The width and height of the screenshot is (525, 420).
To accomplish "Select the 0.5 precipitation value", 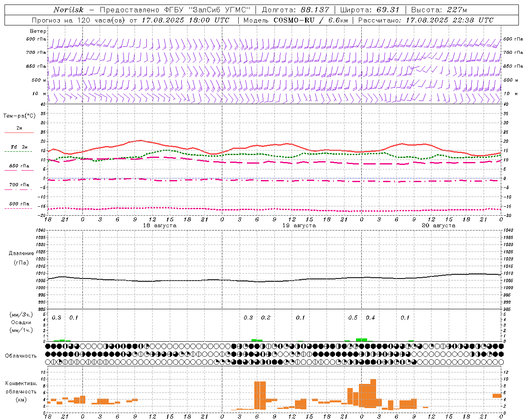I will [x=353, y=318].
